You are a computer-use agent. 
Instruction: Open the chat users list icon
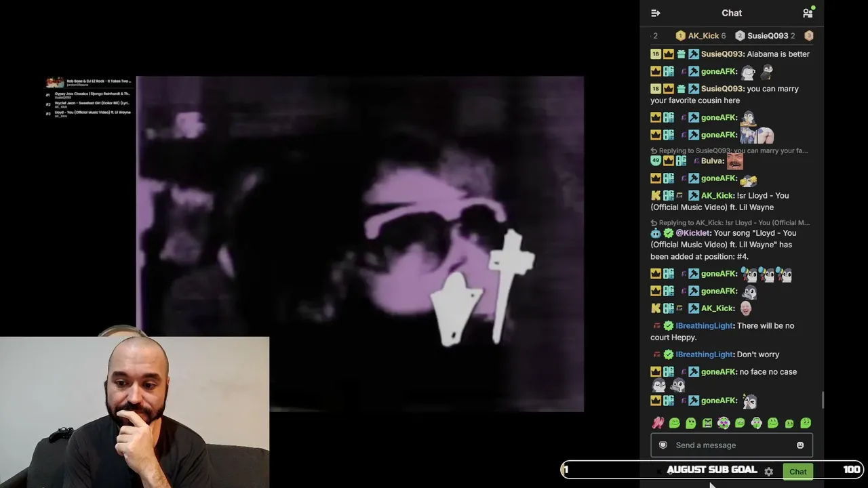(x=808, y=13)
